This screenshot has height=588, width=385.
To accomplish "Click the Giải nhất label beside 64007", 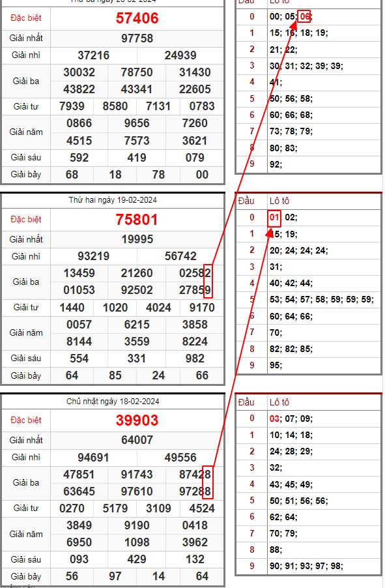I will pyautogui.click(x=26, y=440).
